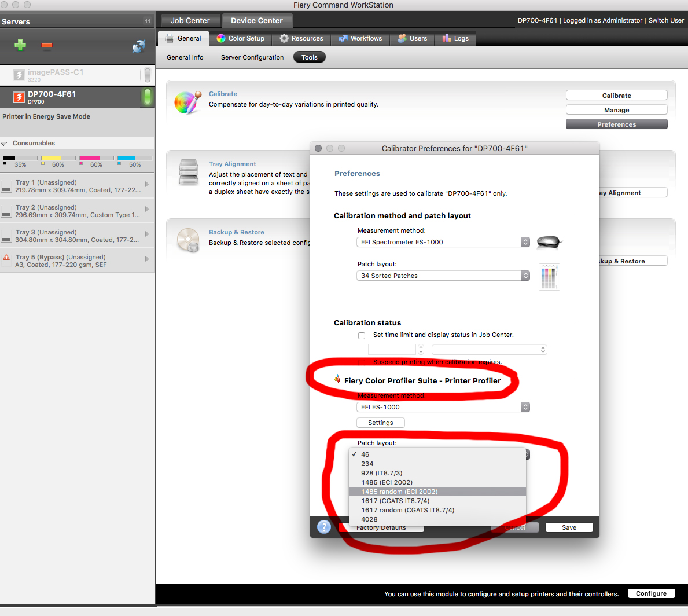Toggle the imagePASS-C1 connection indicator
The width and height of the screenshot is (688, 616).
(x=148, y=75)
